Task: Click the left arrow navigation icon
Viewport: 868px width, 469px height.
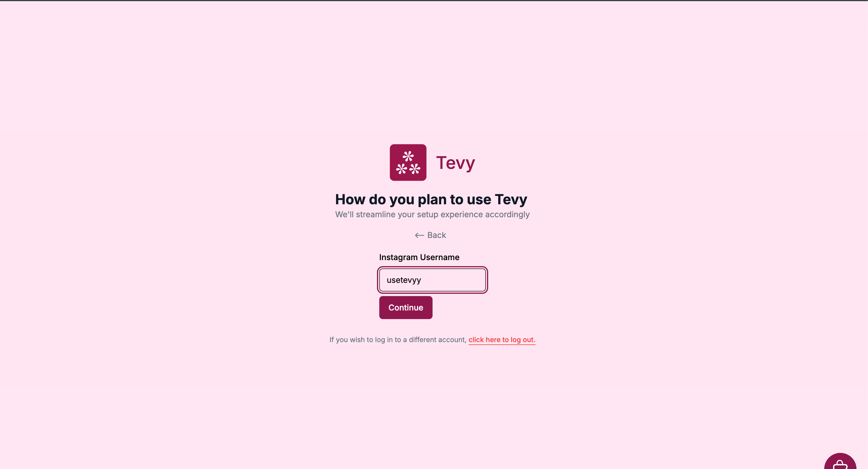Action: tap(420, 235)
